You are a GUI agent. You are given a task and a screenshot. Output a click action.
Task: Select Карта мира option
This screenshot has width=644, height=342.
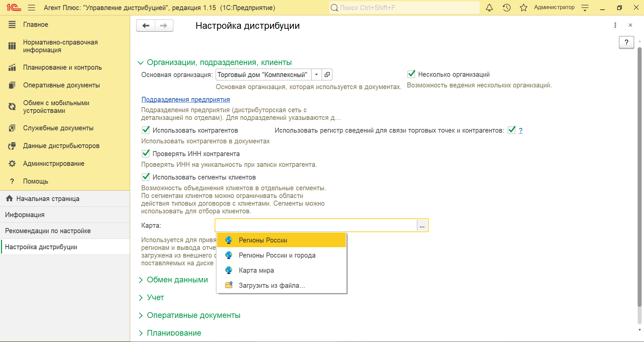pos(281,270)
